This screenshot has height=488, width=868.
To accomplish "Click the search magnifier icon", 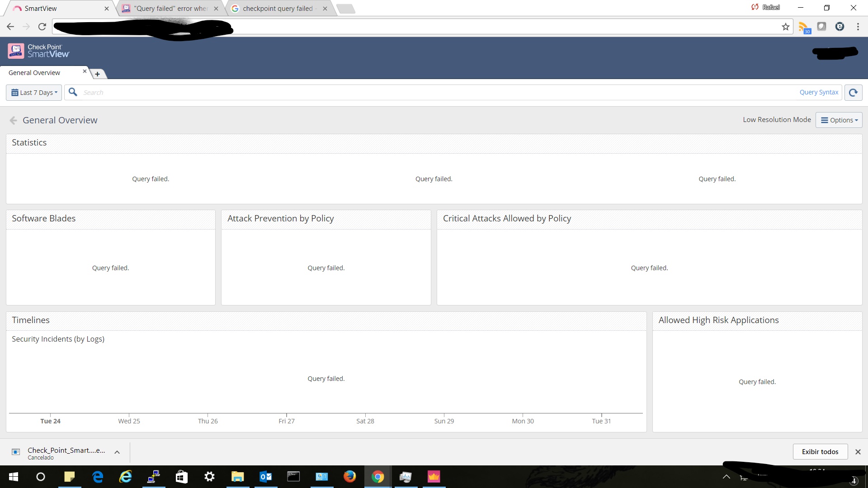I will [x=73, y=92].
